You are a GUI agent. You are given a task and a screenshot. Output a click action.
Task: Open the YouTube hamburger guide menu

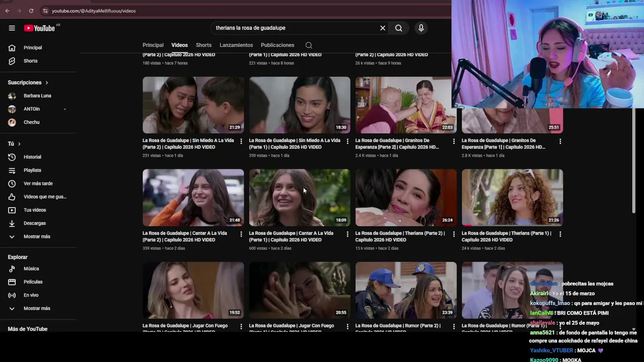pos(12,28)
